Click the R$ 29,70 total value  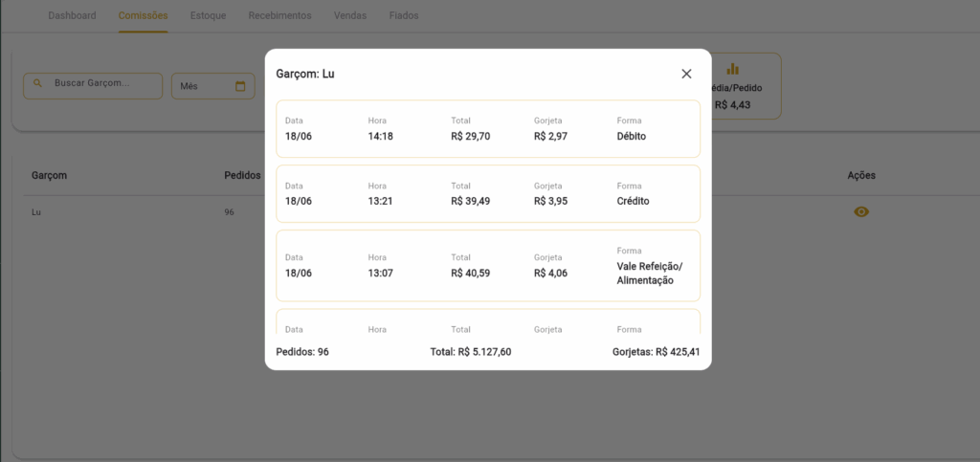(x=470, y=136)
